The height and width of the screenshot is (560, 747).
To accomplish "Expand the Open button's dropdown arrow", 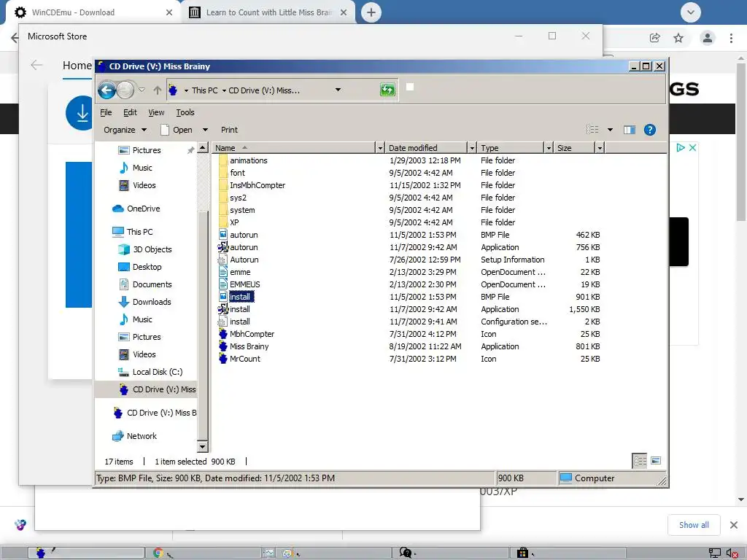I will coord(205,130).
